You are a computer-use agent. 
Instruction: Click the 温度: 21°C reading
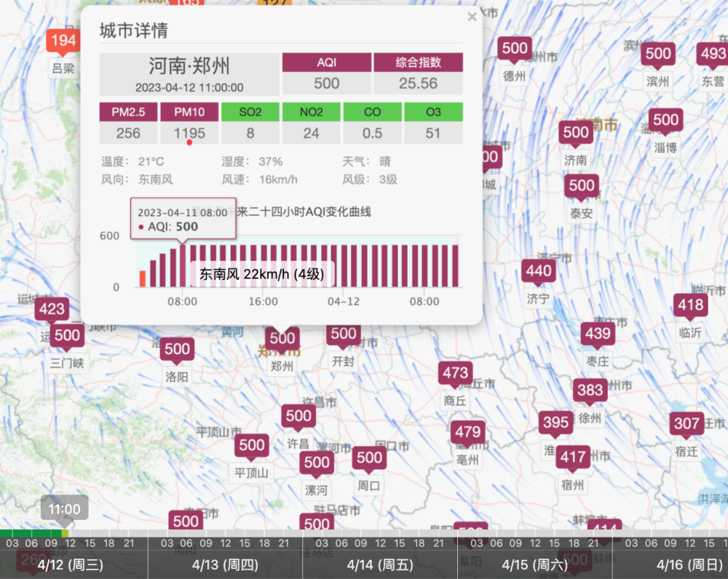tap(132, 162)
